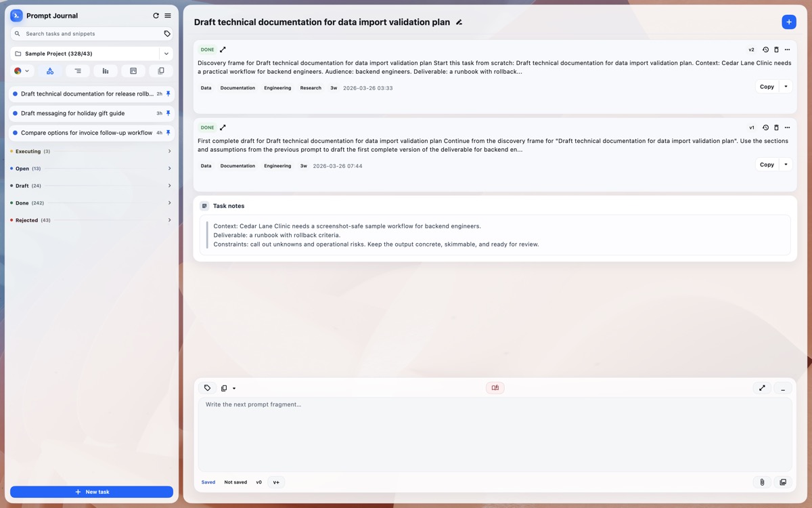The width and height of the screenshot is (812, 508).
Task: Expand the v1 prompt card to fullscreen
Action: coord(223,127)
